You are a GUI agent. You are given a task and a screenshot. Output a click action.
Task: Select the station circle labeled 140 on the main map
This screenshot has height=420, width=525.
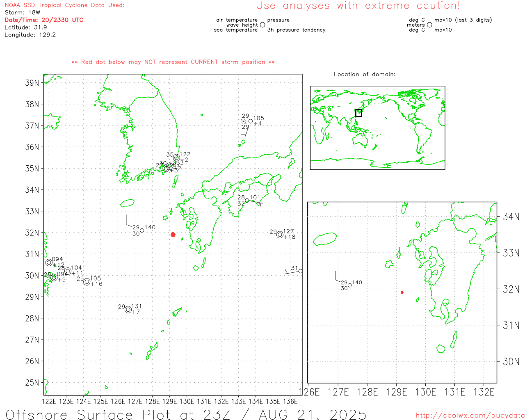coord(142,231)
